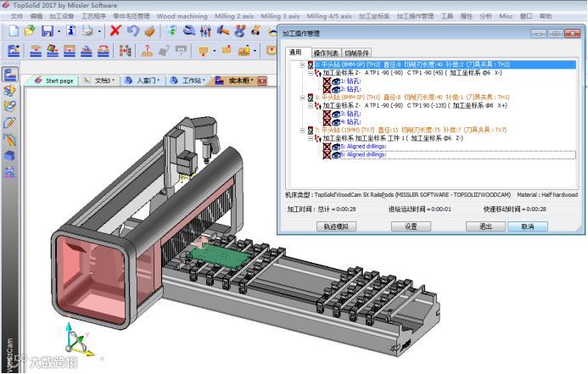Collapse the TH1 tool tree node
The width and height of the screenshot is (588, 374).
point(302,98)
